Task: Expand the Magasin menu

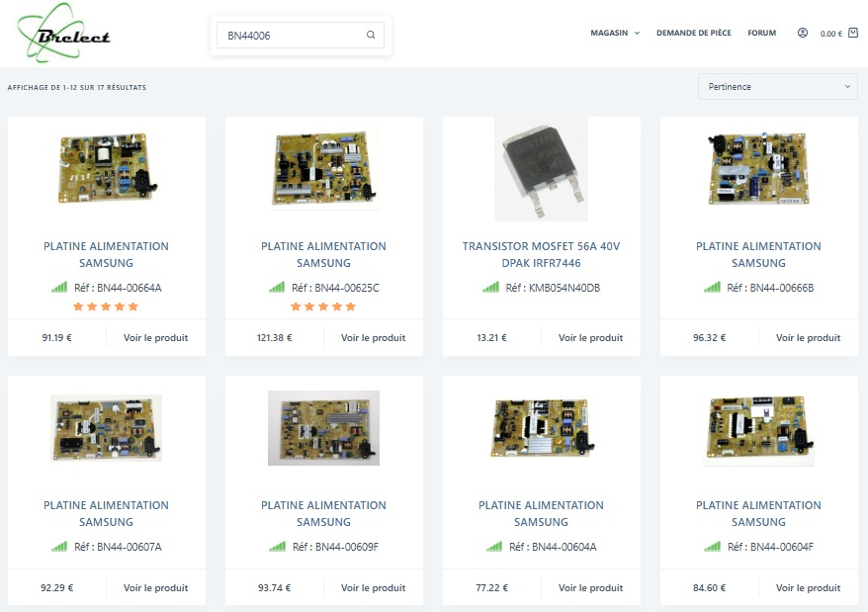Action: point(615,33)
